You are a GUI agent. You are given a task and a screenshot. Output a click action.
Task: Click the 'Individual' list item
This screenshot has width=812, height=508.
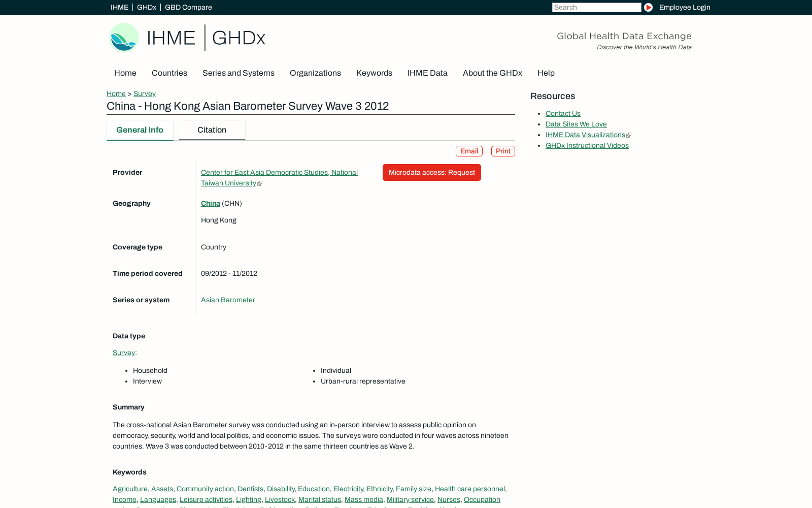(x=336, y=370)
